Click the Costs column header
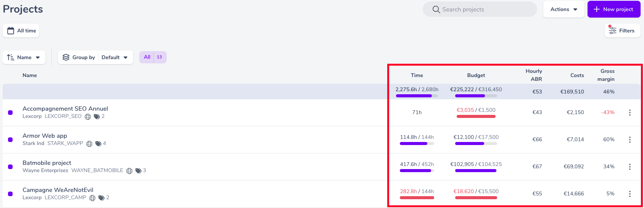 pos(577,75)
